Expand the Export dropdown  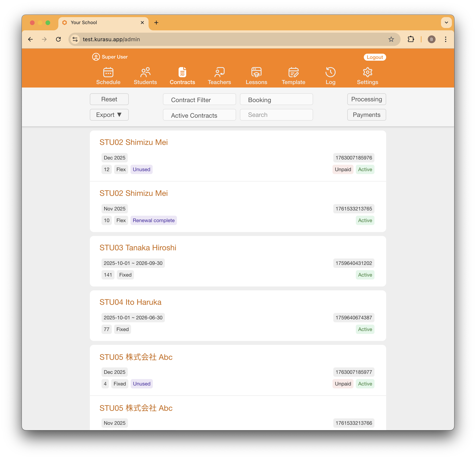(109, 115)
